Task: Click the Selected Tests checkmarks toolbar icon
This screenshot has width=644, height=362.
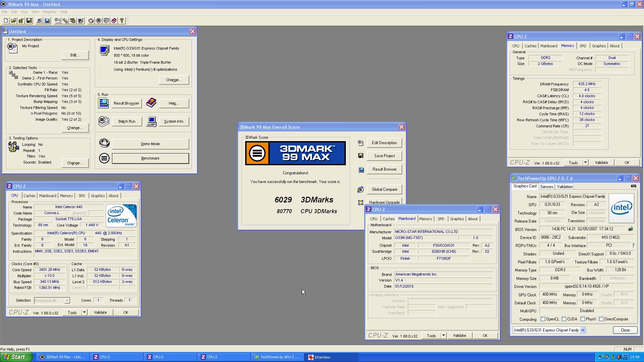Action: tap(65, 21)
